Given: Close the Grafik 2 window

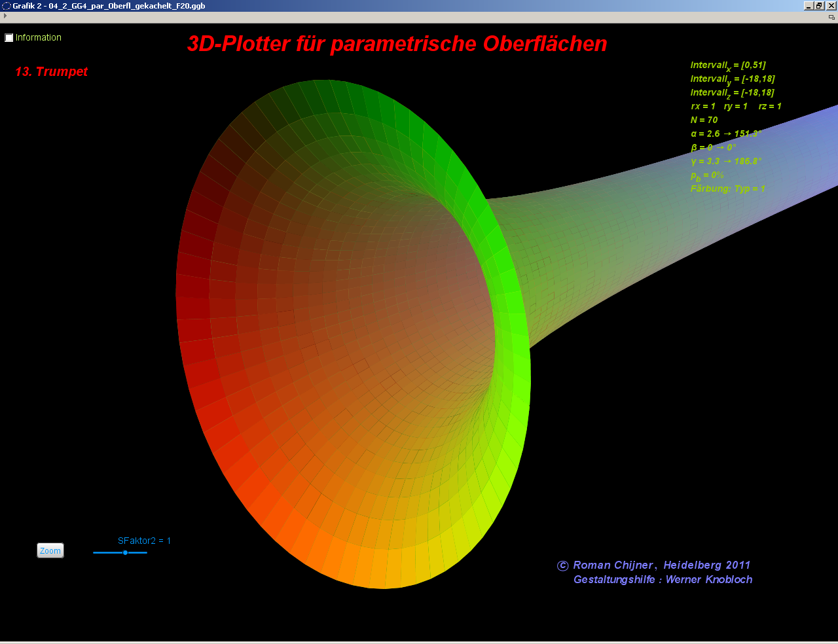Looking at the screenshot, I should click(x=831, y=6).
